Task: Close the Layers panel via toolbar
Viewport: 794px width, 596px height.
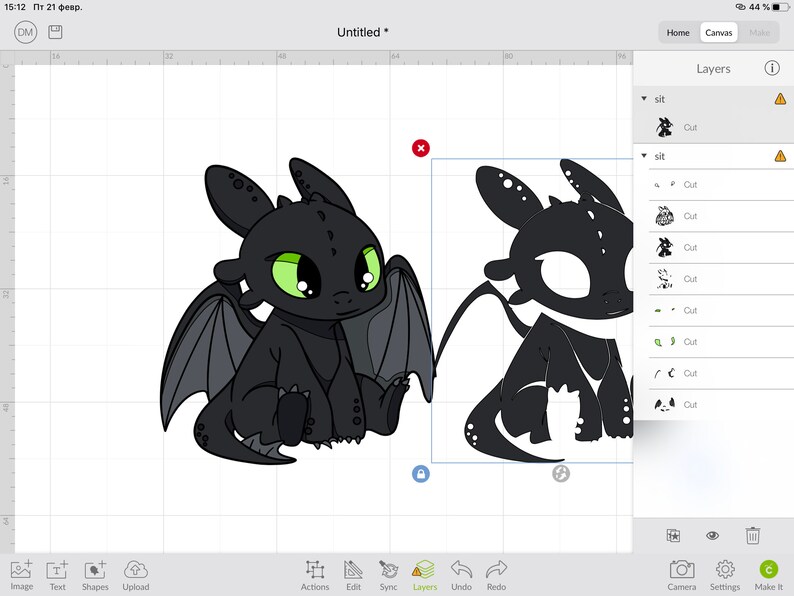Action: 424,575
